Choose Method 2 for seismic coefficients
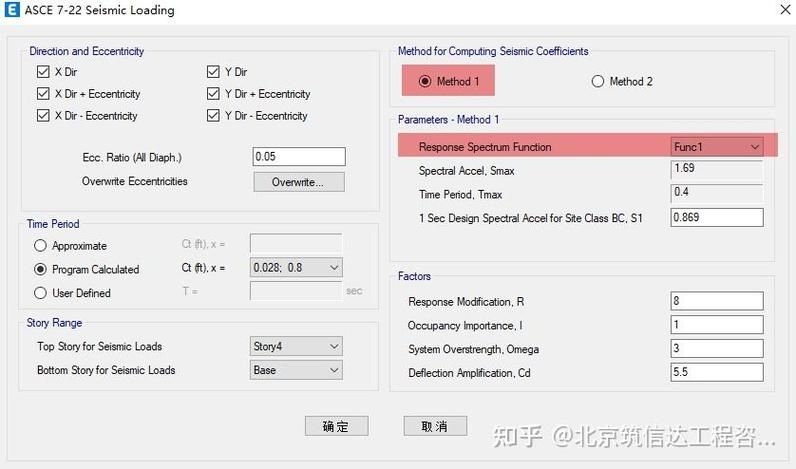 598,81
